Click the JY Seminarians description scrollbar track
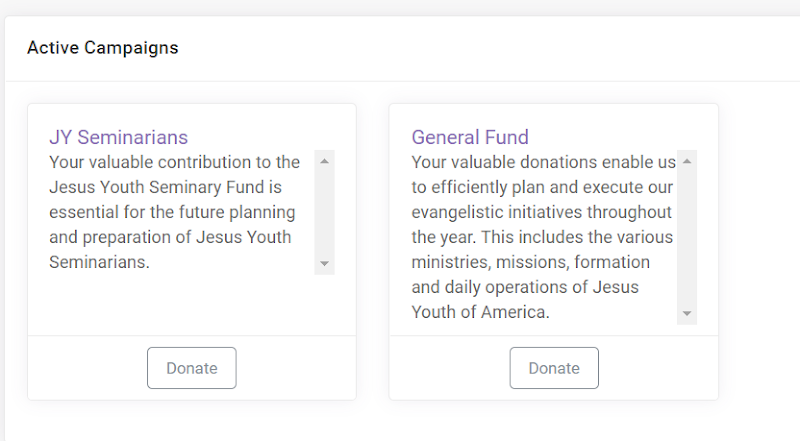The height and width of the screenshot is (441, 800). pos(324,212)
